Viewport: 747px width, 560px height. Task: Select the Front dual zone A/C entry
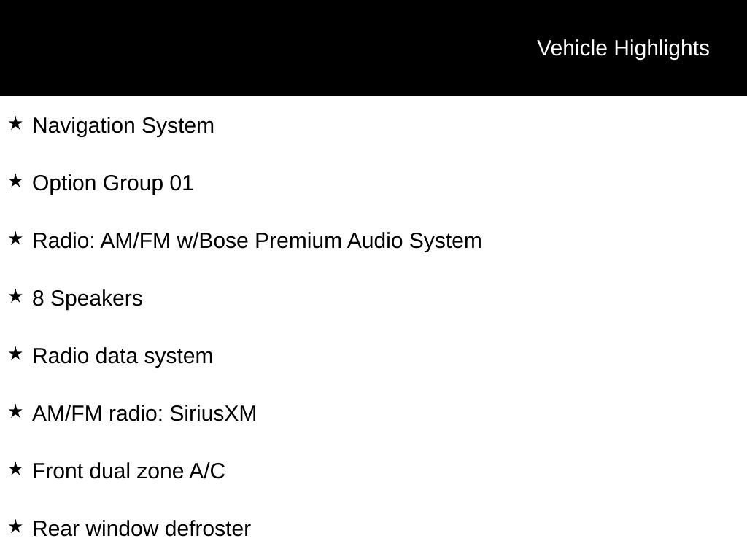[x=128, y=471]
